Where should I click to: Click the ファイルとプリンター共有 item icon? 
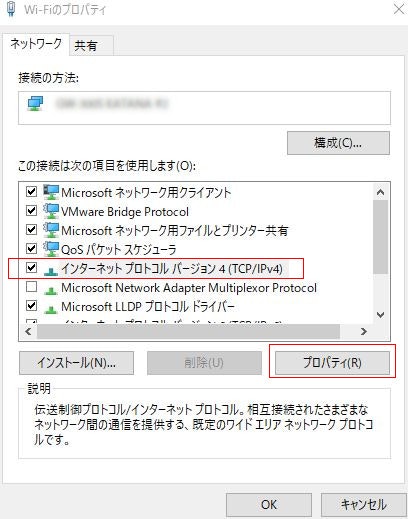[51, 230]
